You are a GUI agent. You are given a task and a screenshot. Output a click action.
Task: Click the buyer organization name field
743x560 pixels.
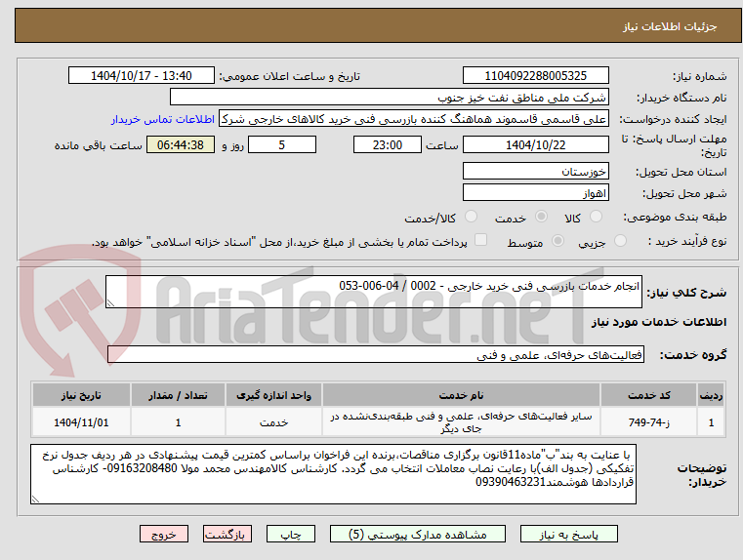click(x=389, y=98)
